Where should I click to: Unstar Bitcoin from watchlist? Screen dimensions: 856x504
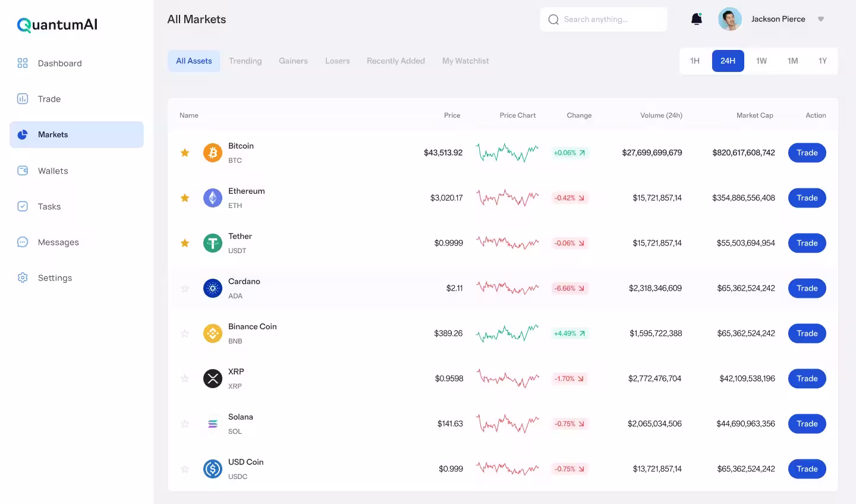click(x=185, y=153)
